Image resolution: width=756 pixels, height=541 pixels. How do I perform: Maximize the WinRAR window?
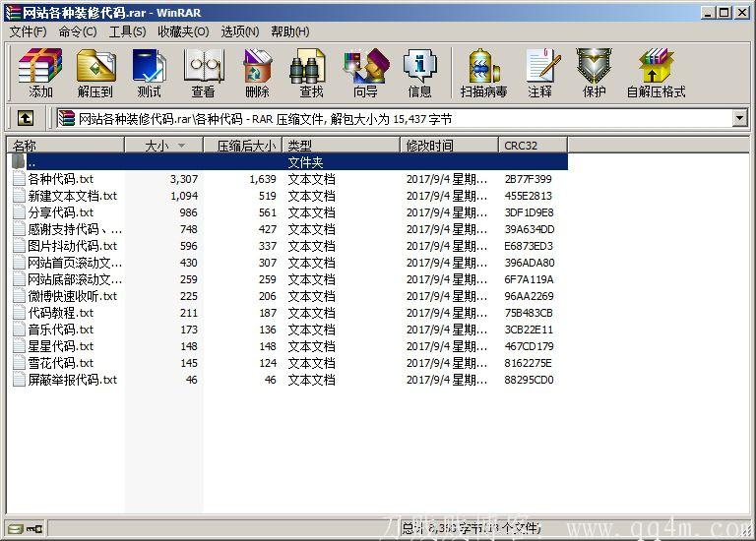[x=724, y=13]
